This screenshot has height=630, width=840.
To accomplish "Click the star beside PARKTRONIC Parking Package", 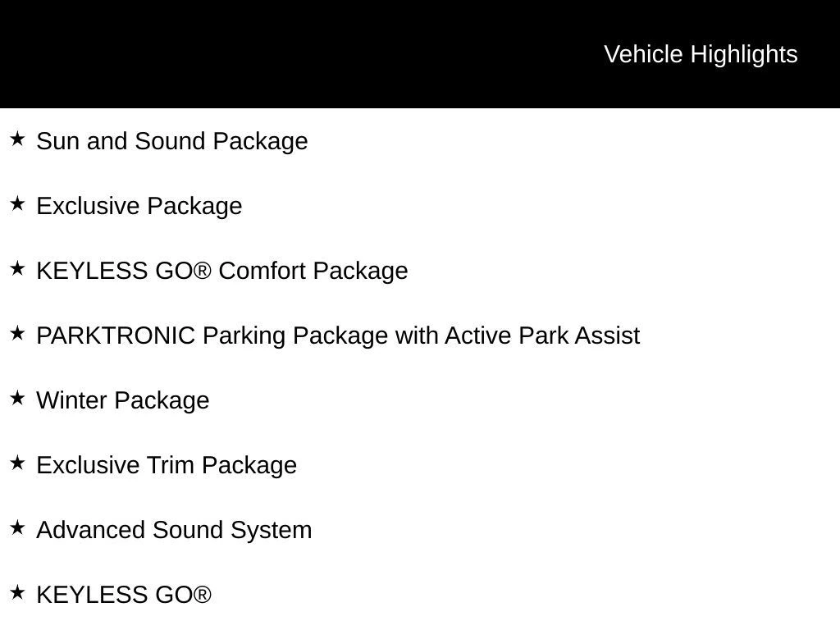I will 17,334.
